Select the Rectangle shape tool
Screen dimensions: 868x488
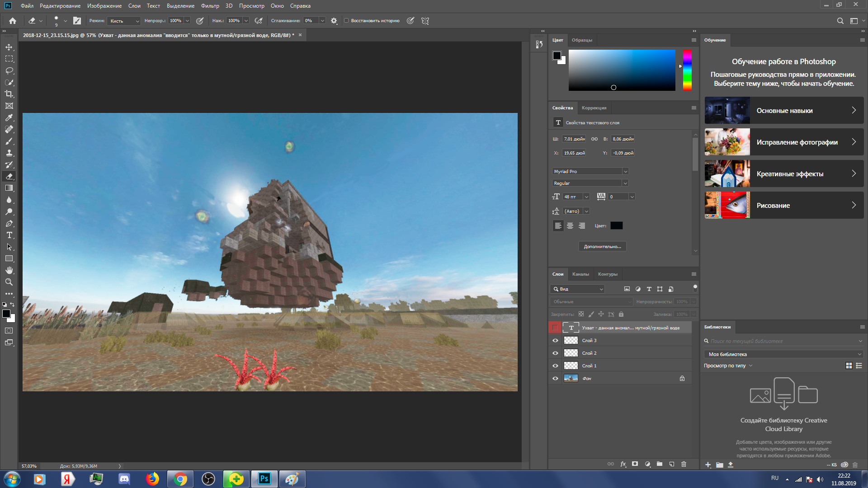pyautogui.click(x=9, y=258)
